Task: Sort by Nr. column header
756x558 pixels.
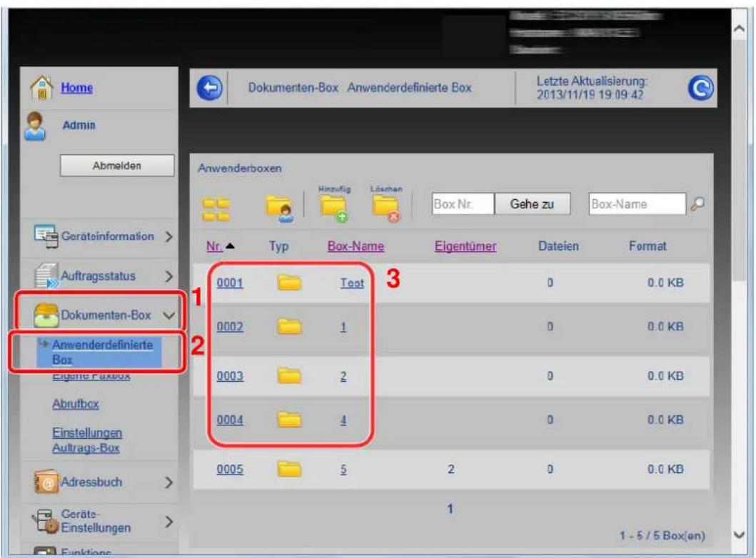Action: click(215, 246)
